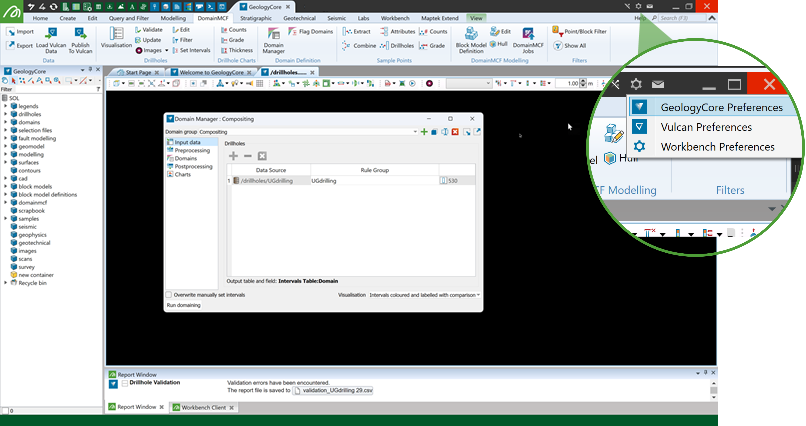806x426 pixels.
Task: Open Images dropdown in Drillholes group
Action: pos(167,50)
